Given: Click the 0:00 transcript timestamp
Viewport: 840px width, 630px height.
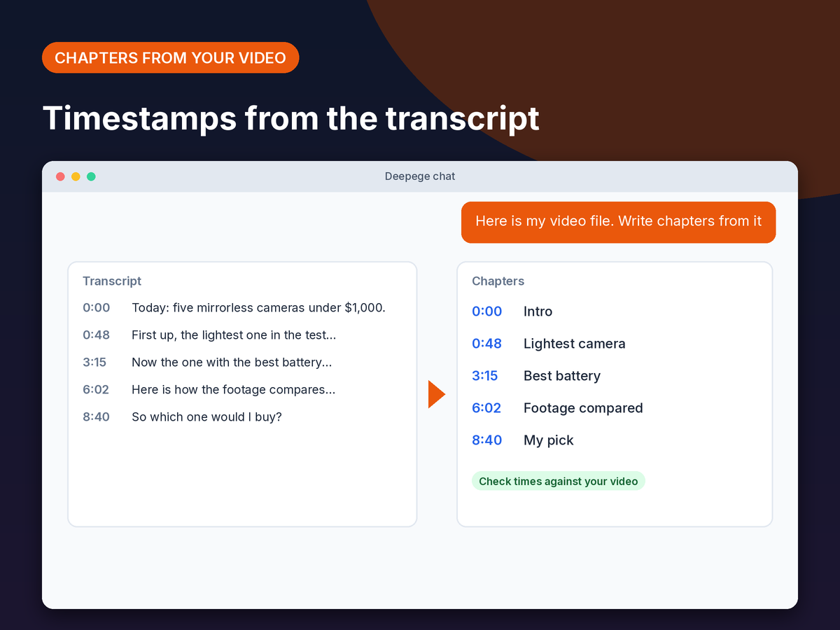Looking at the screenshot, I should (x=97, y=307).
